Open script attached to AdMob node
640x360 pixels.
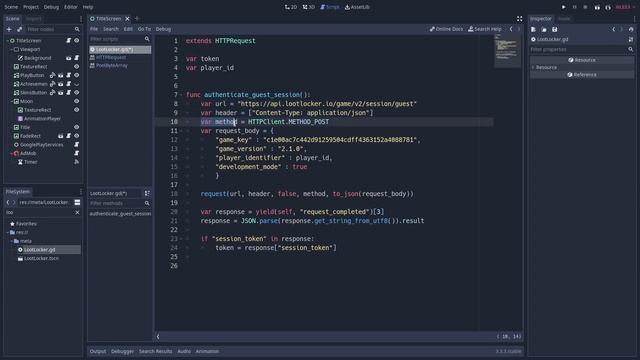76,153
